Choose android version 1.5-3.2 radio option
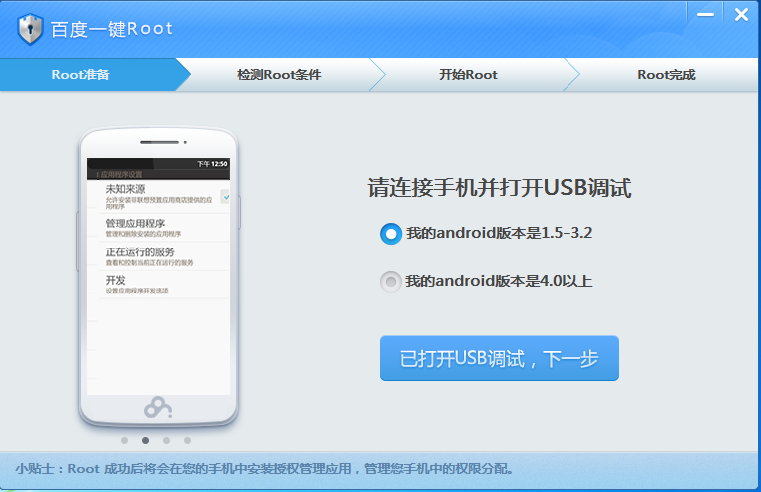Viewport: 761px width, 492px height. pyautogui.click(x=391, y=234)
